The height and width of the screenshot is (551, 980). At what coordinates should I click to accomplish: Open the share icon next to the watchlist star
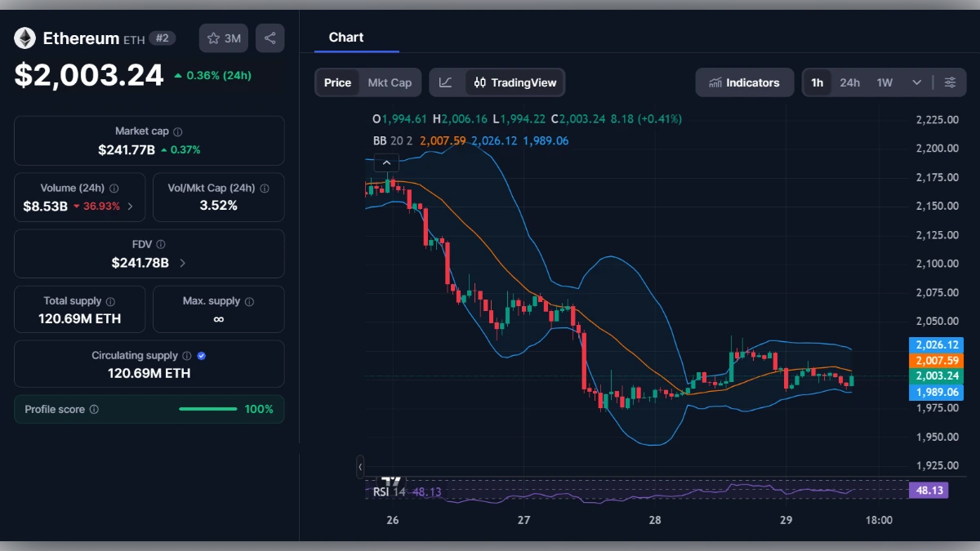(x=270, y=38)
